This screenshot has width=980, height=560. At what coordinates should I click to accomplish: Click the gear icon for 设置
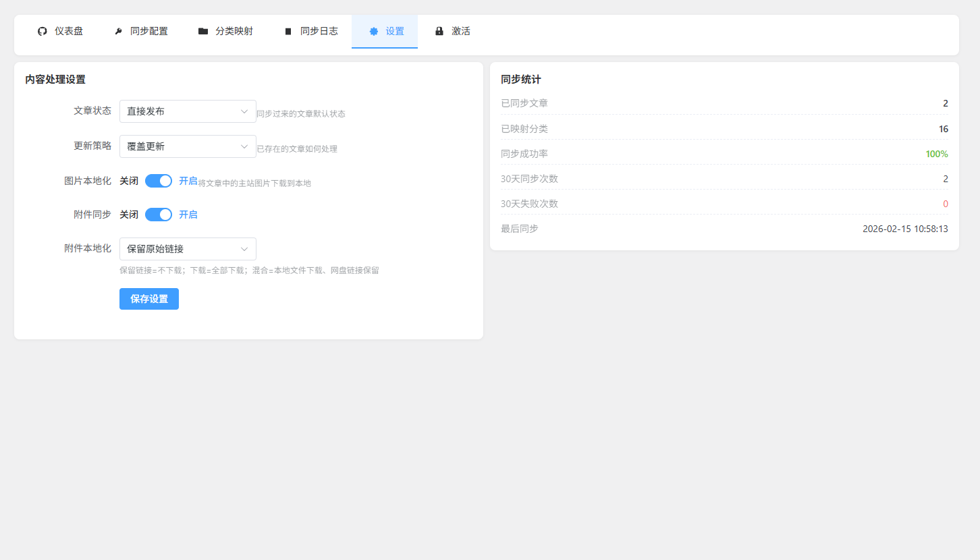point(374,32)
